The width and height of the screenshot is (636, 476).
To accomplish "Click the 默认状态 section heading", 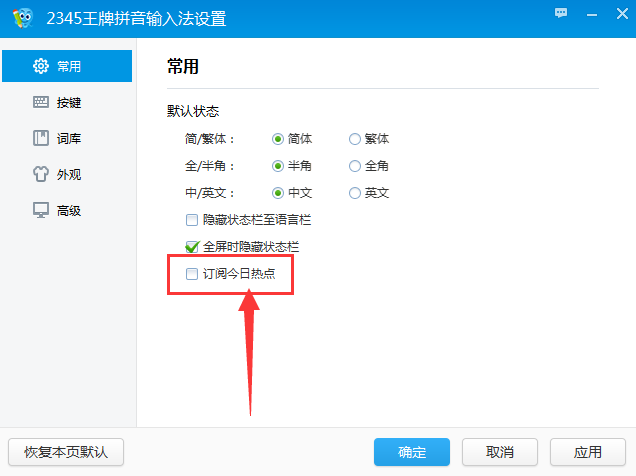I will [193, 111].
